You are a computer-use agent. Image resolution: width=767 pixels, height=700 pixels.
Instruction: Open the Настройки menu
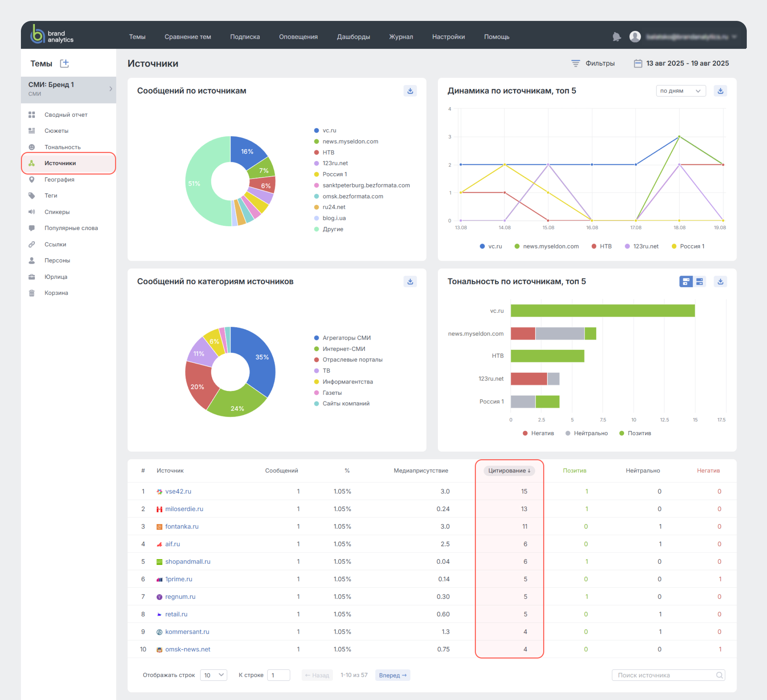click(449, 37)
